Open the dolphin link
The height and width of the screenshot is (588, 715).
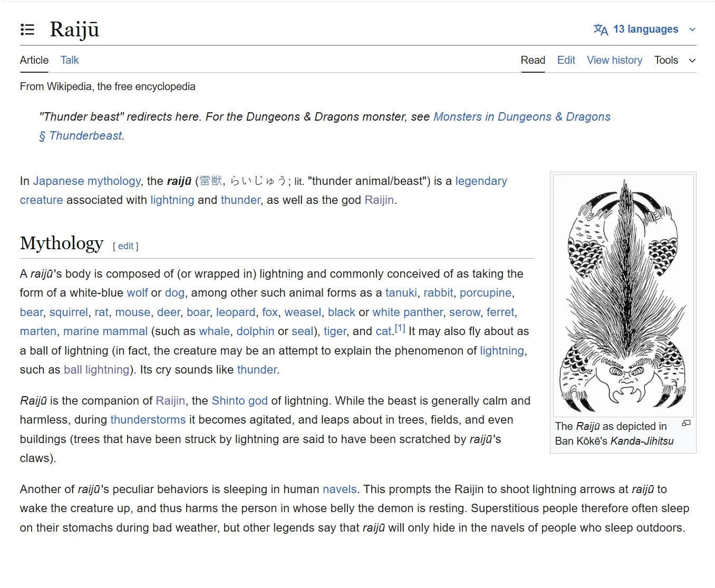tap(255, 331)
